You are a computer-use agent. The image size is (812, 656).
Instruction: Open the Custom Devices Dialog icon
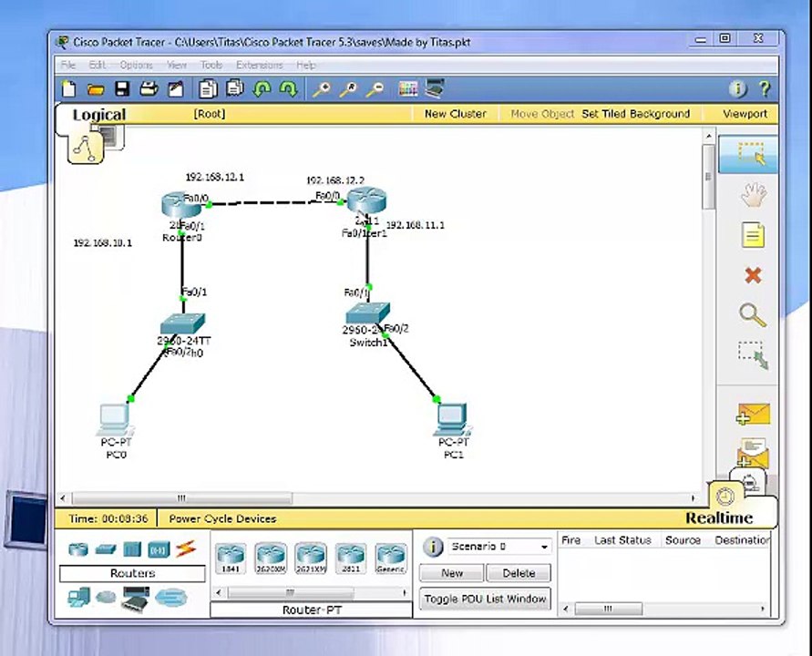coord(435,87)
